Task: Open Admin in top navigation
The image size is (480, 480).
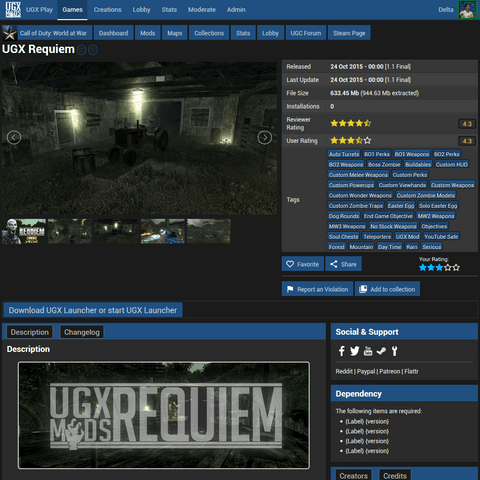Action: coord(236,10)
